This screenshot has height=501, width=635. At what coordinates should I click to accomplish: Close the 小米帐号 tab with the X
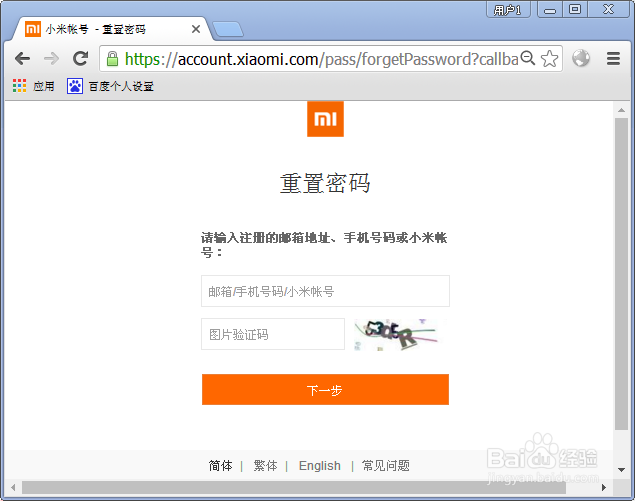pyautogui.click(x=196, y=29)
